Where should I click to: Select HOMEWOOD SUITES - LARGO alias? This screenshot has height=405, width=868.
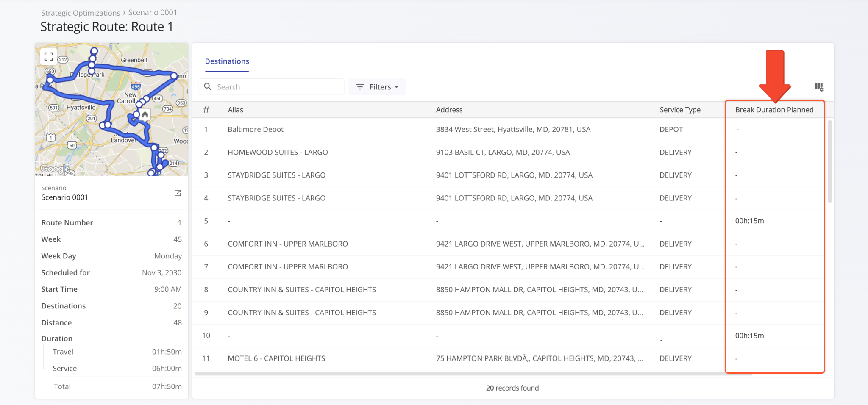coord(278,152)
